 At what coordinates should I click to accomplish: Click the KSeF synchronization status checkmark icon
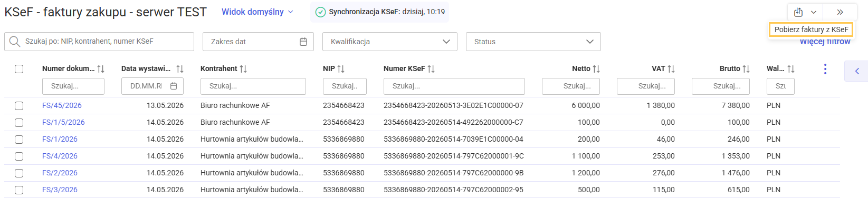tap(320, 12)
